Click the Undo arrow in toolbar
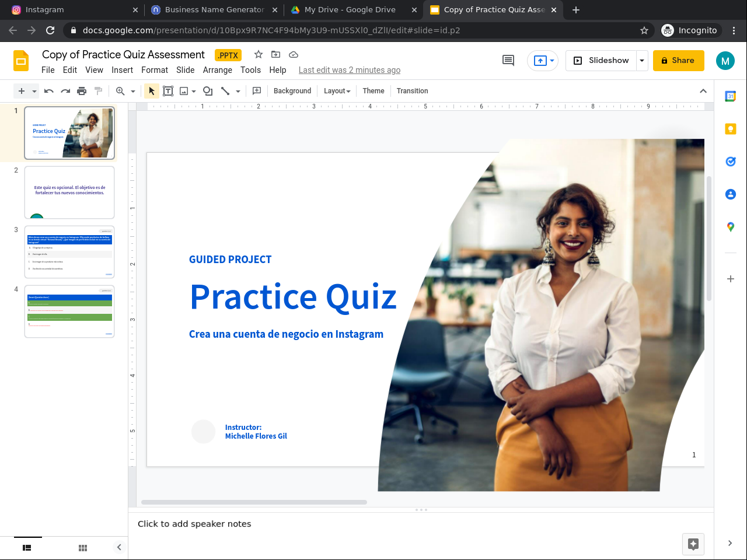 [x=49, y=91]
